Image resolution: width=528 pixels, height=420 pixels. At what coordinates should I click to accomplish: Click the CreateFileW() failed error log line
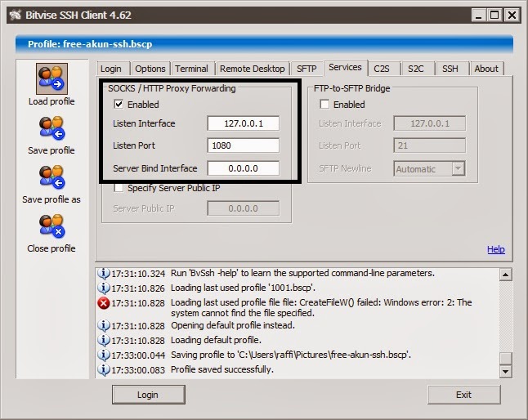(321, 307)
